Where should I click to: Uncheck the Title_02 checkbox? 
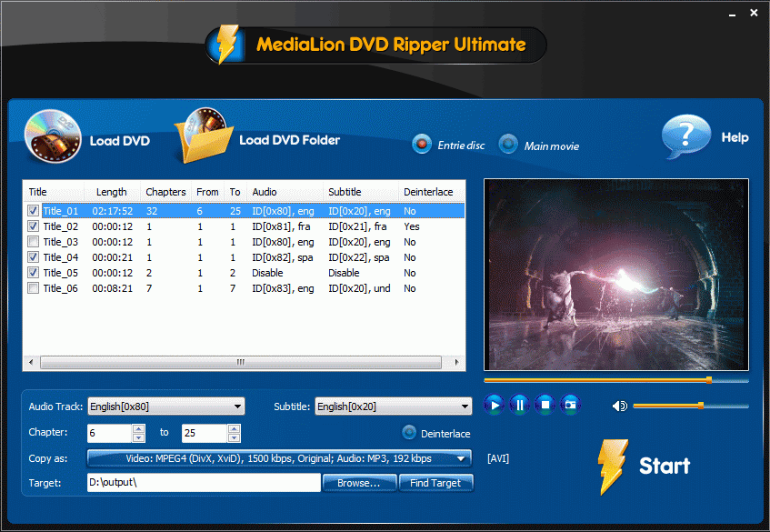[x=33, y=226]
